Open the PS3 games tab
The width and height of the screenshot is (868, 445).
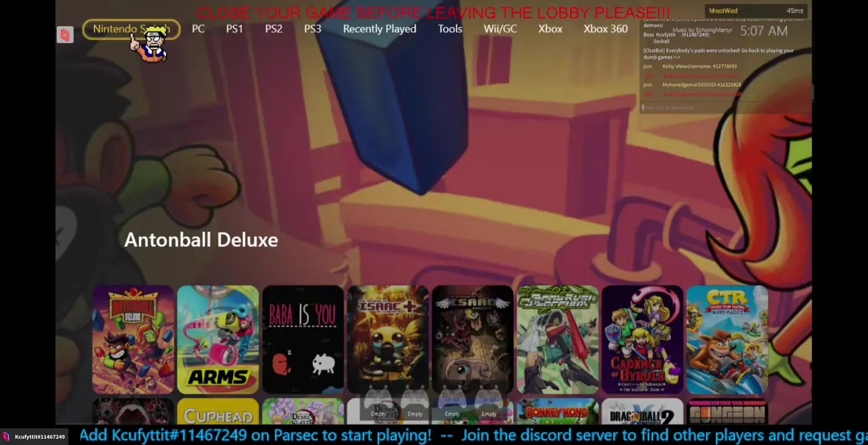(312, 29)
